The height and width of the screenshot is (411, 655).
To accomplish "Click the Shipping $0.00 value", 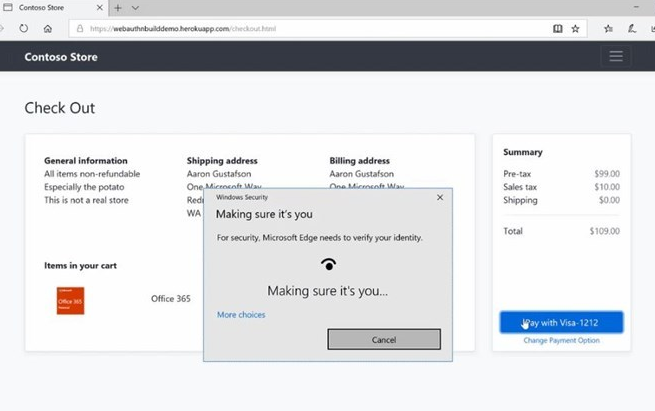I will (609, 200).
